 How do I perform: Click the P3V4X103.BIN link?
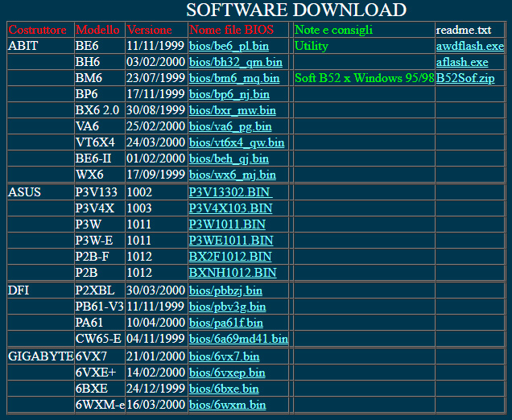point(230,208)
